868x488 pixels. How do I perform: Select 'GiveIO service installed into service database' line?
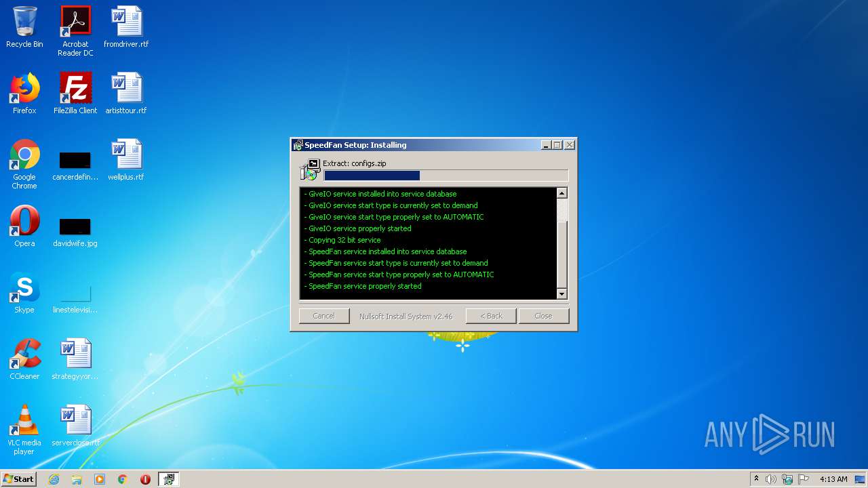point(380,194)
